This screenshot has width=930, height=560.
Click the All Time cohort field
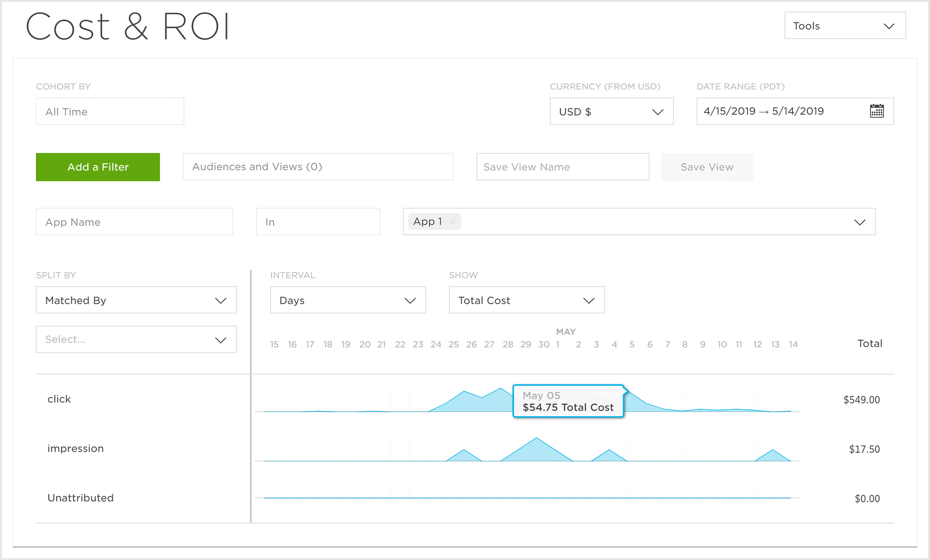110,112
